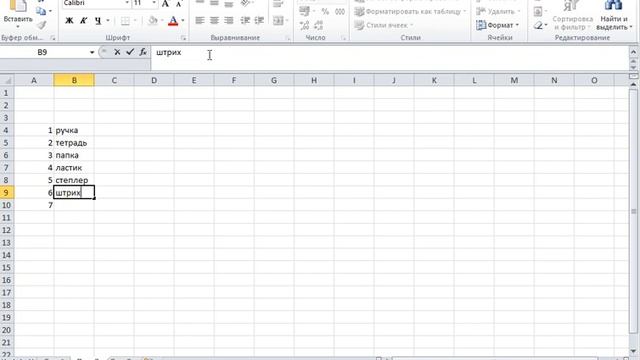The height and width of the screenshot is (360, 640).
Task: Select row 15 header
Action: point(7,267)
